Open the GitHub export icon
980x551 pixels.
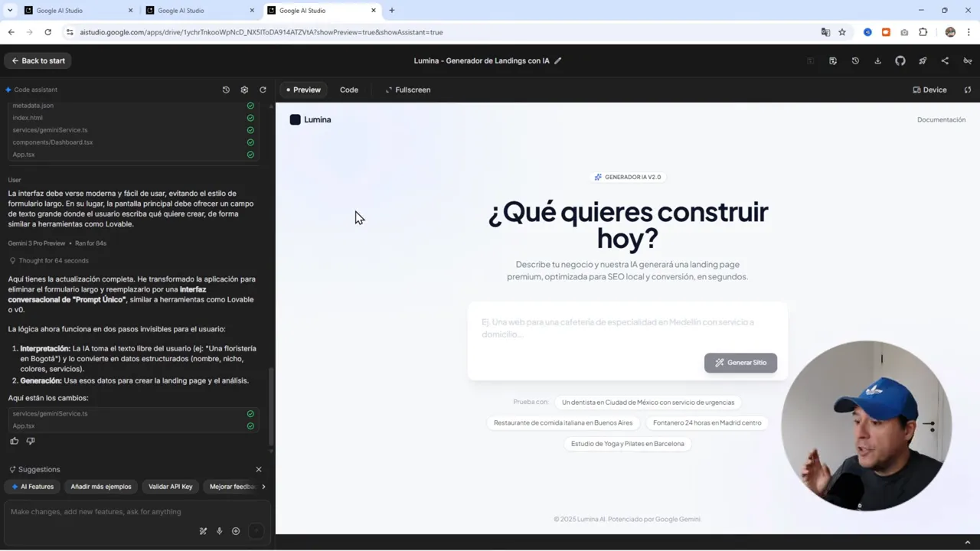(x=900, y=60)
